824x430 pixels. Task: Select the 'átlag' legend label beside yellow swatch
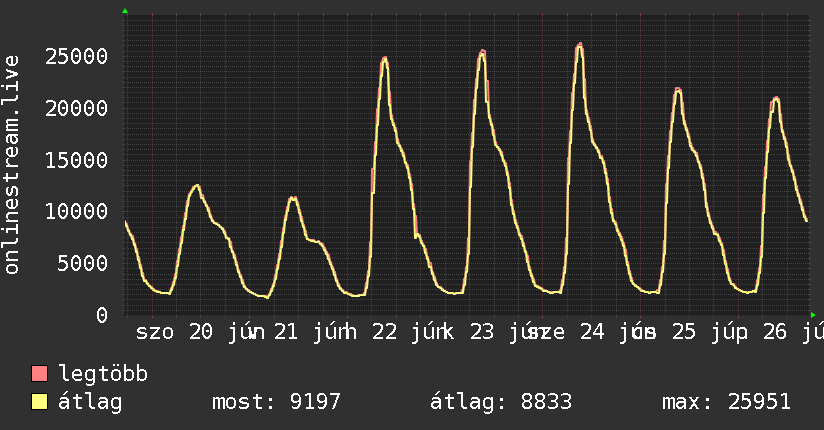(x=90, y=402)
